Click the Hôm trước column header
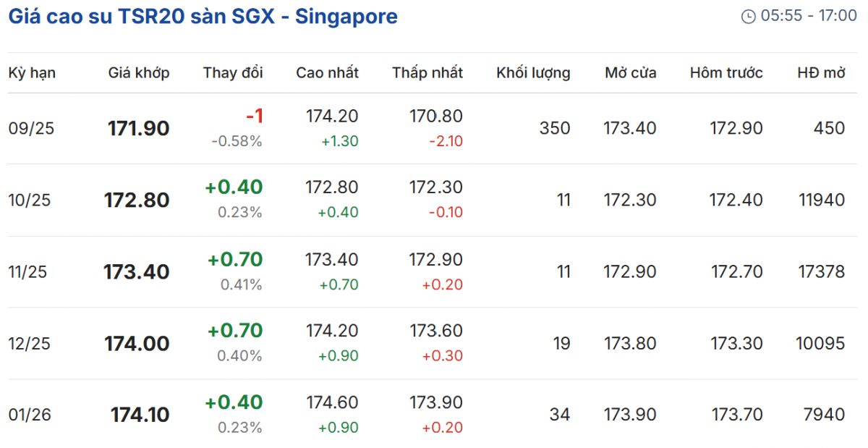The image size is (868, 448). point(726,73)
